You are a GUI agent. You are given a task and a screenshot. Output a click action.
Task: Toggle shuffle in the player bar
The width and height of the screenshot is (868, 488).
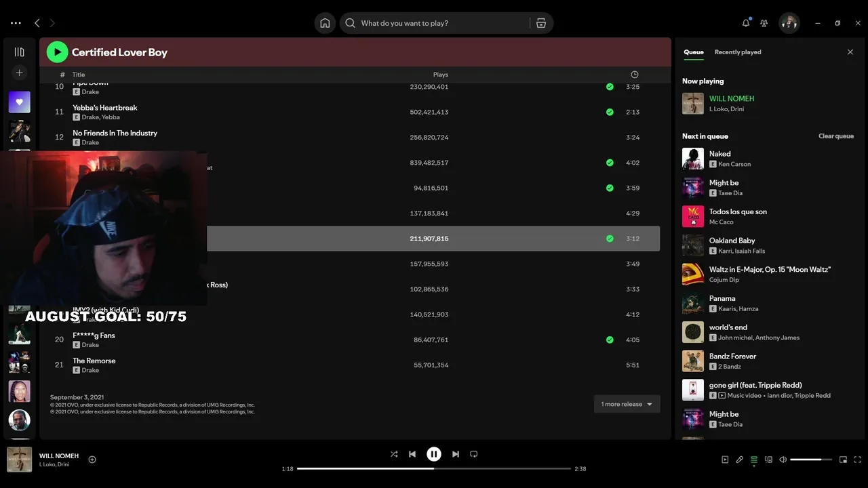(x=394, y=454)
